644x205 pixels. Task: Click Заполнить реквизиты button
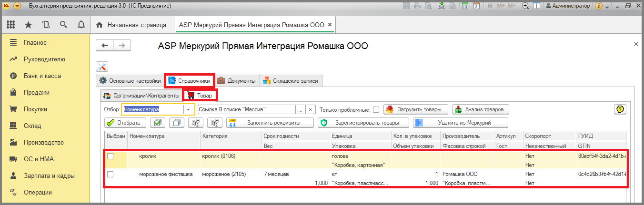pos(270,123)
